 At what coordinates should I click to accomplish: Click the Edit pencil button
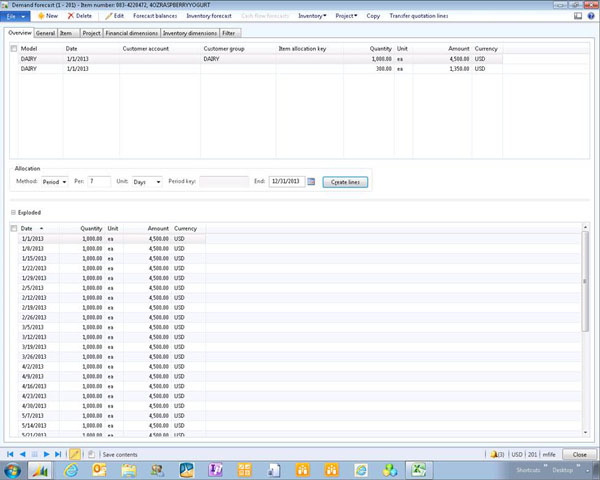[x=114, y=16]
